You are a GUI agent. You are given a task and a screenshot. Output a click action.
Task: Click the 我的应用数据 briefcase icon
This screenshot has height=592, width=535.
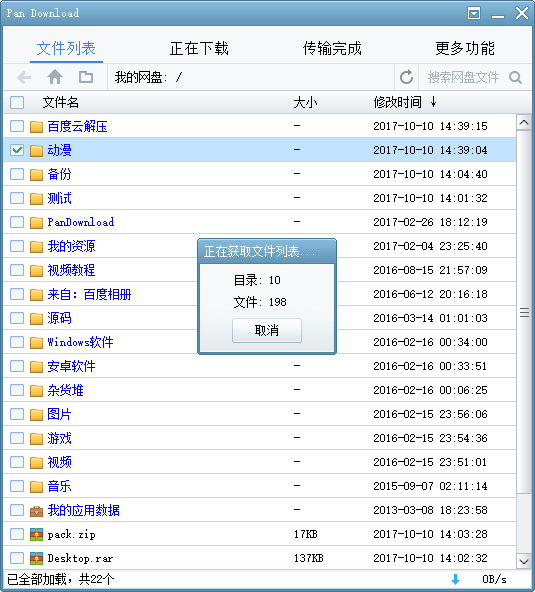point(36,510)
